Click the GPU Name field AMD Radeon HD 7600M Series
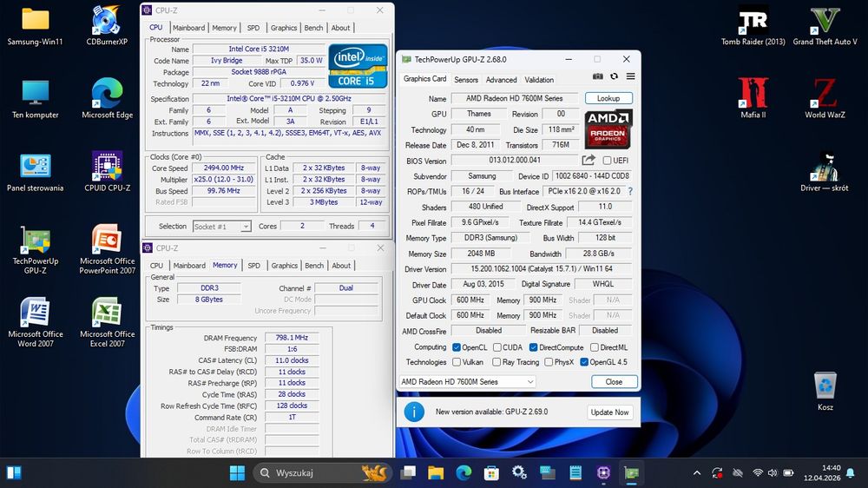This screenshot has width=868, height=488. [514, 98]
